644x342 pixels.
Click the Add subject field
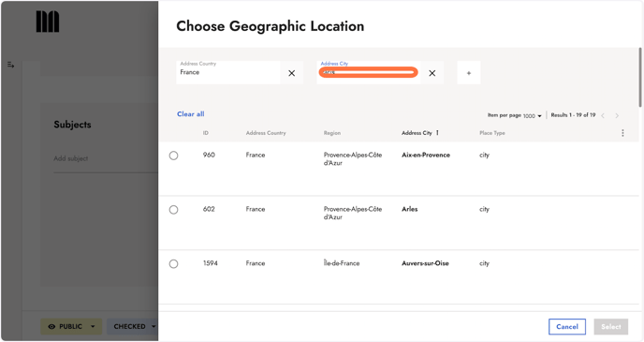click(x=106, y=158)
